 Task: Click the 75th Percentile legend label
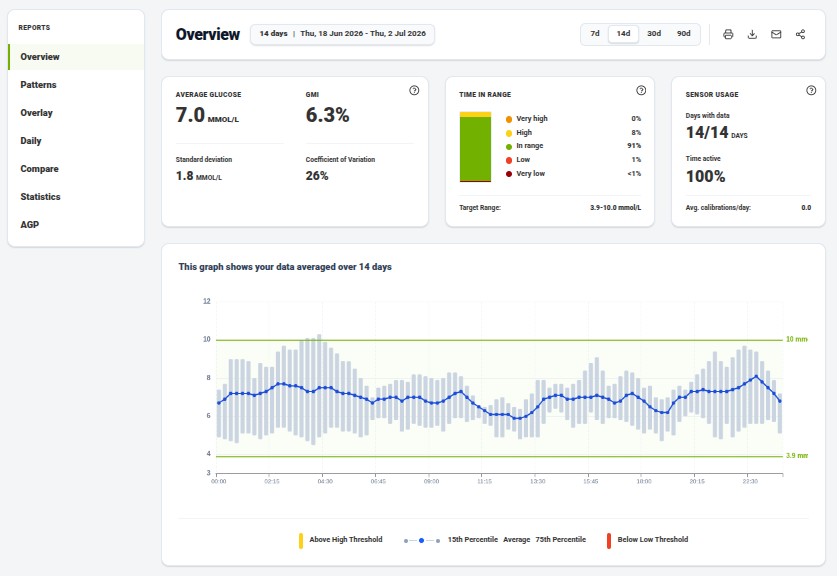pos(560,540)
